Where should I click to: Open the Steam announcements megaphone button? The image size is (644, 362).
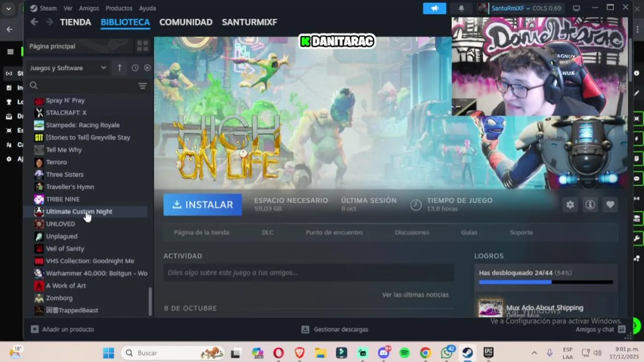tap(435, 8)
